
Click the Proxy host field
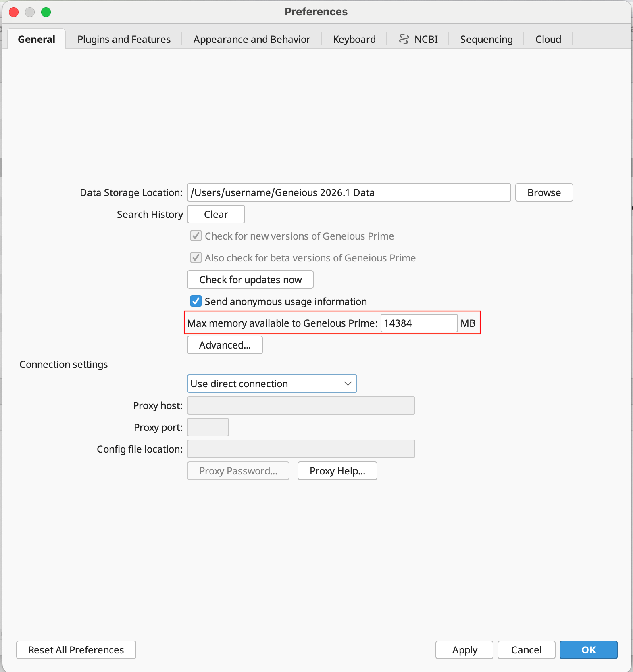[301, 405]
